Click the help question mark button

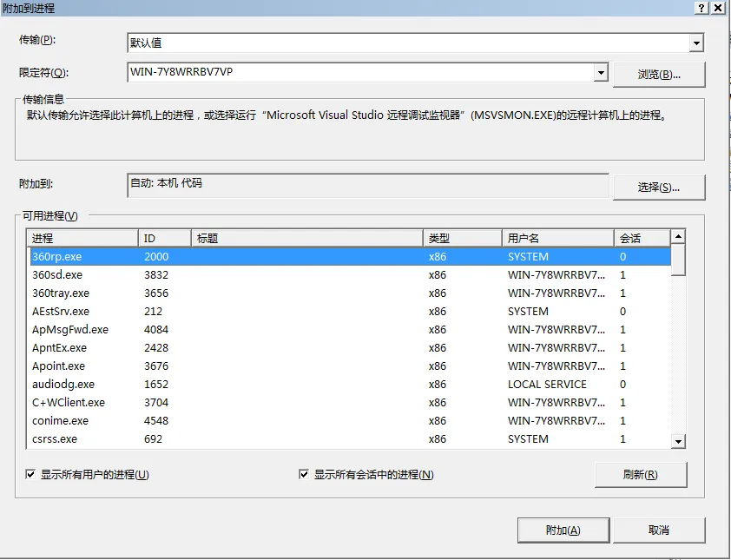point(701,8)
